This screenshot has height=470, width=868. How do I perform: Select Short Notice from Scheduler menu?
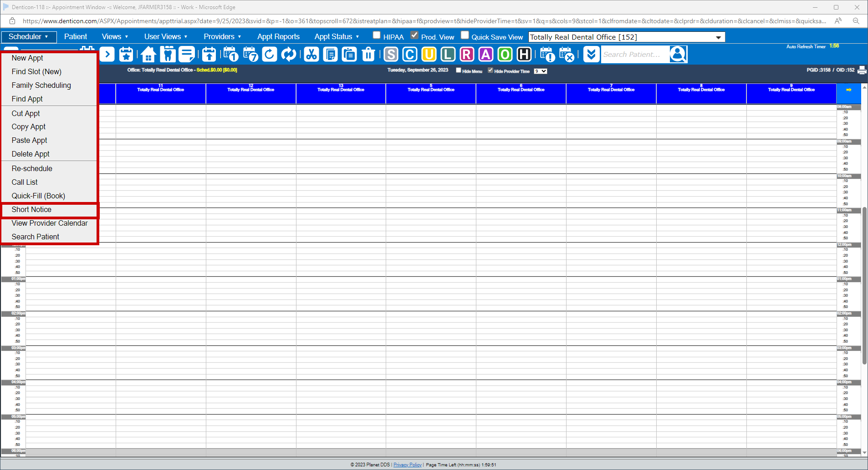(31, 210)
